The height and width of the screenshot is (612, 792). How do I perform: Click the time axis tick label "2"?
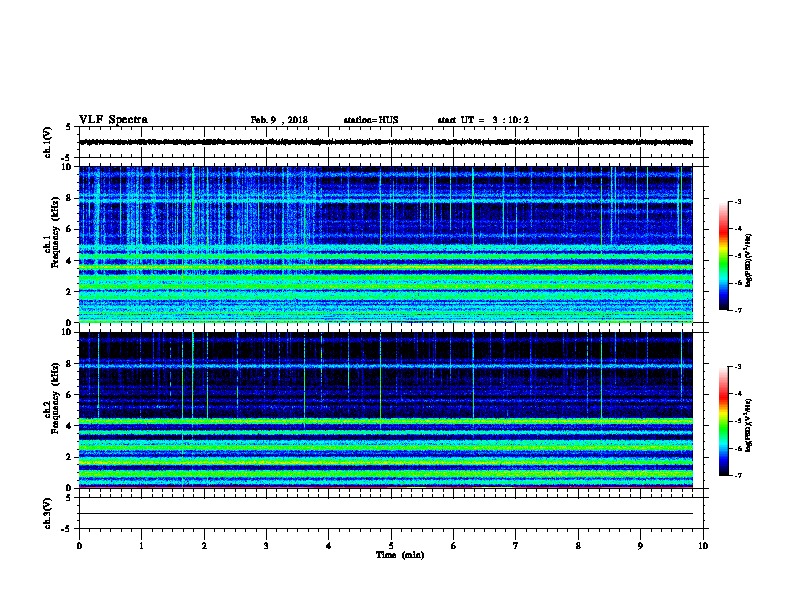tap(204, 546)
